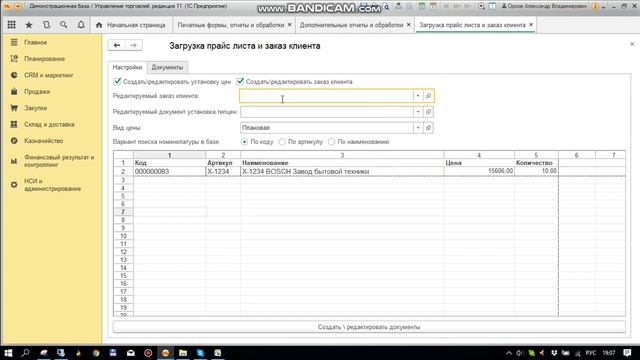Viewport: 640px width, 360px height.
Task: Click row header 7 in spreadsheet
Action: tap(123, 212)
